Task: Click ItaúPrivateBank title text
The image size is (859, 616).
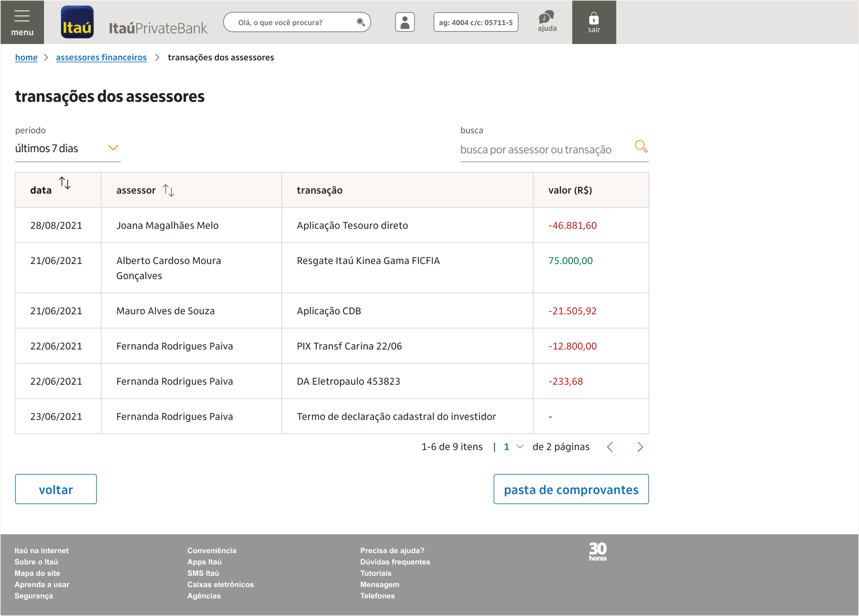Action: point(158,28)
